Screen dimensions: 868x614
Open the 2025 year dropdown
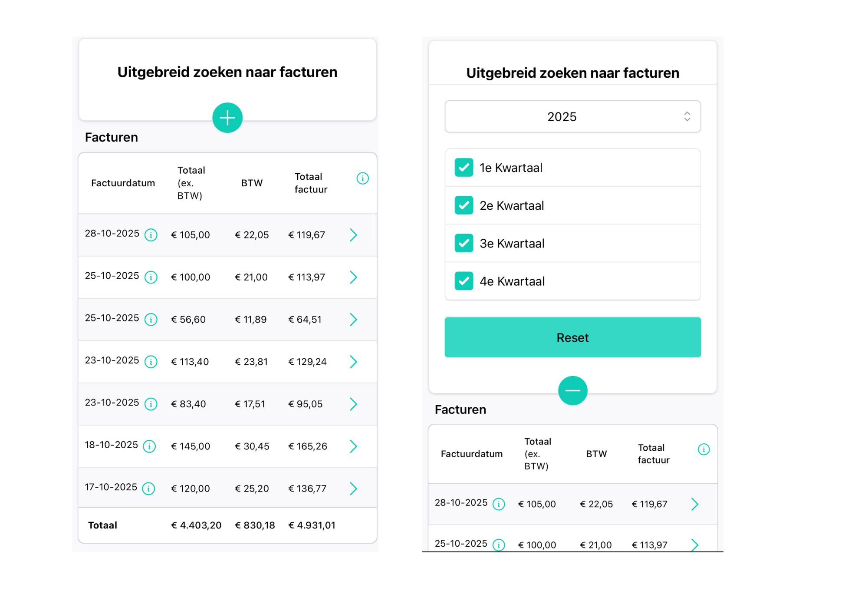pos(572,116)
